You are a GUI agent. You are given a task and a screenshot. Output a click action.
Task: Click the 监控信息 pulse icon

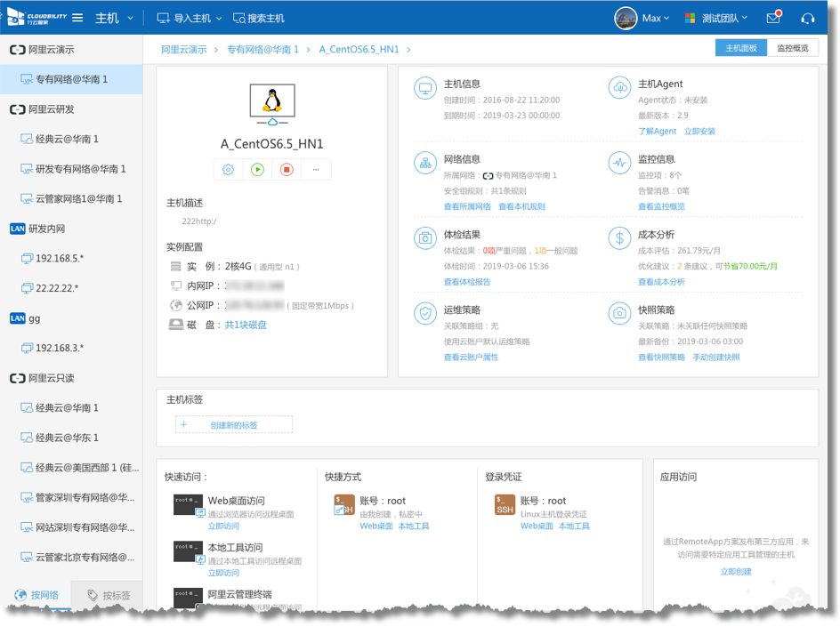tap(620, 164)
